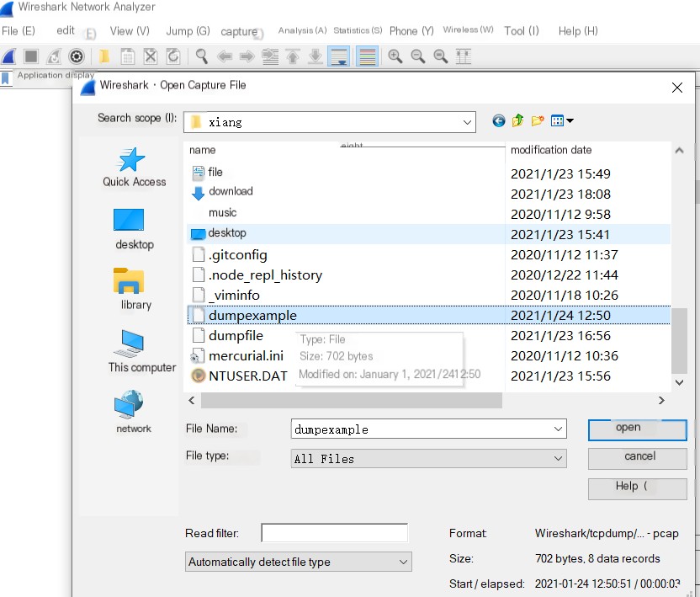Toggle packet list colorization icon
Image resolution: width=700 pixels, height=597 pixels.
[368, 56]
